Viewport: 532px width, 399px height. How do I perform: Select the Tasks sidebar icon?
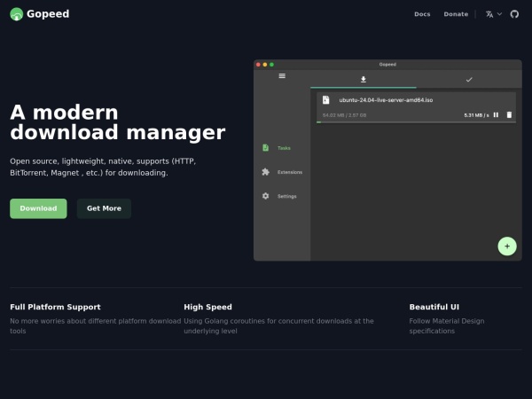click(x=266, y=148)
